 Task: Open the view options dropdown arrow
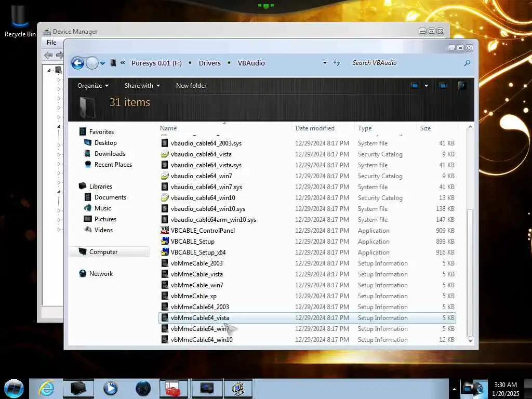click(x=426, y=86)
